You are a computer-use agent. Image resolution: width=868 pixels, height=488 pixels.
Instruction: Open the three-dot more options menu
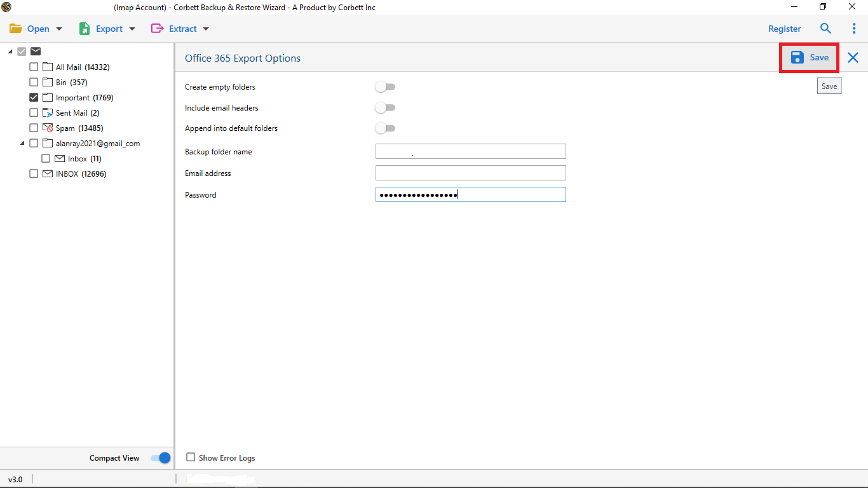coord(853,29)
